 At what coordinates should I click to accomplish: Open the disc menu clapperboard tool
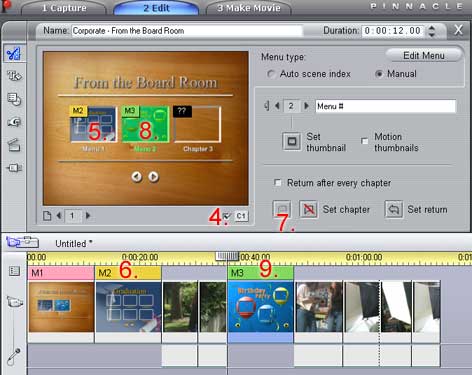tap(14, 145)
